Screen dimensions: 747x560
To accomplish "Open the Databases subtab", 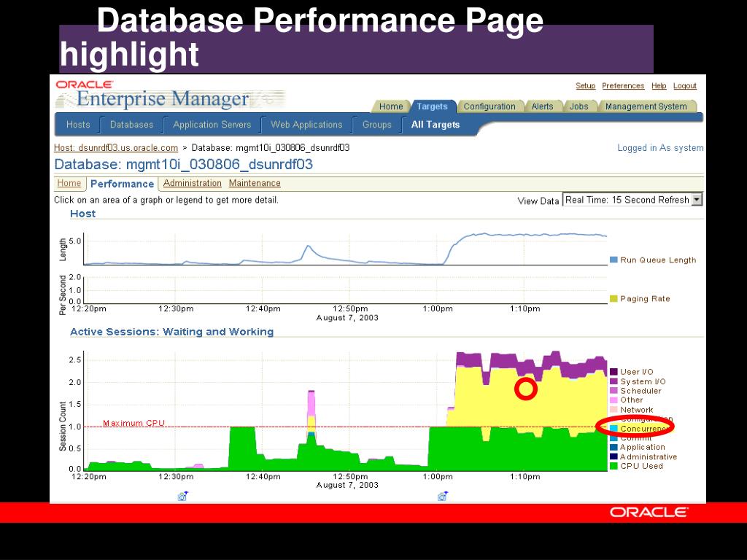I will click(131, 124).
